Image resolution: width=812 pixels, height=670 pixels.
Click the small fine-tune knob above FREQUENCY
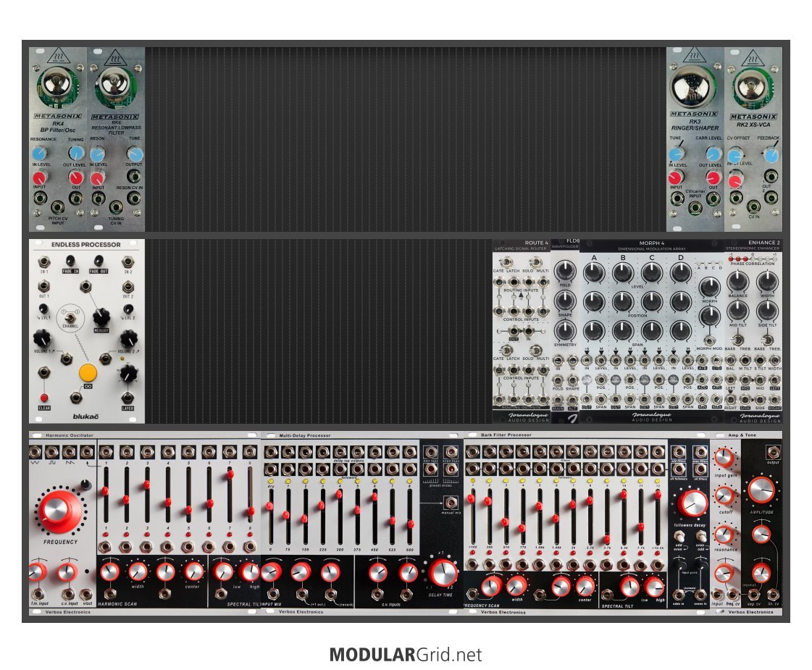pos(86,486)
